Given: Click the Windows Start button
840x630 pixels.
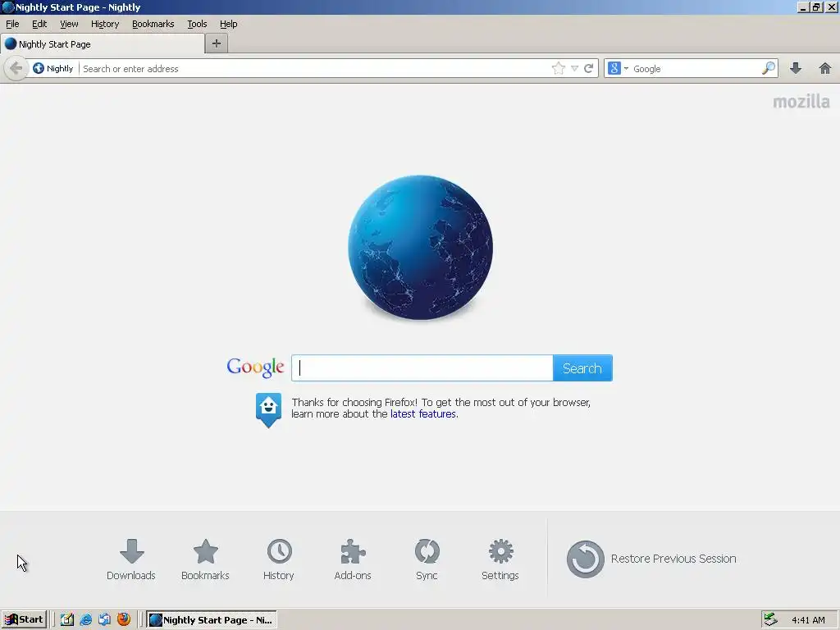Looking at the screenshot, I should [x=24, y=619].
